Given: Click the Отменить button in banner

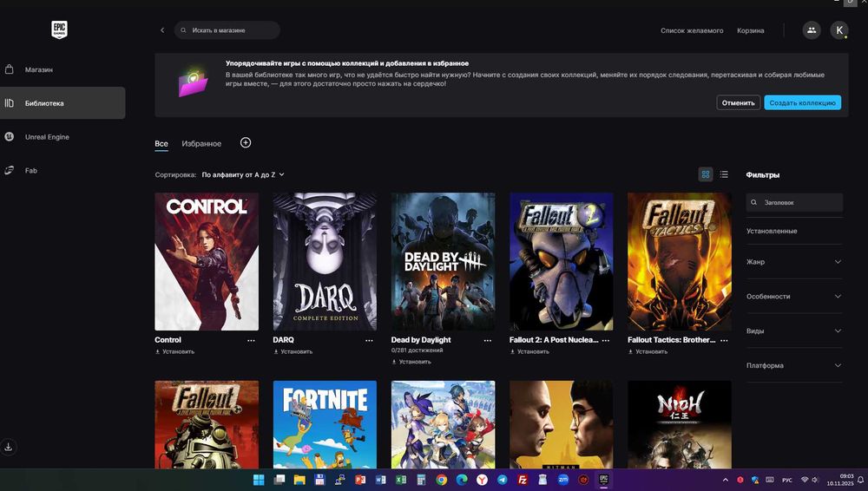Looking at the screenshot, I should 738,102.
